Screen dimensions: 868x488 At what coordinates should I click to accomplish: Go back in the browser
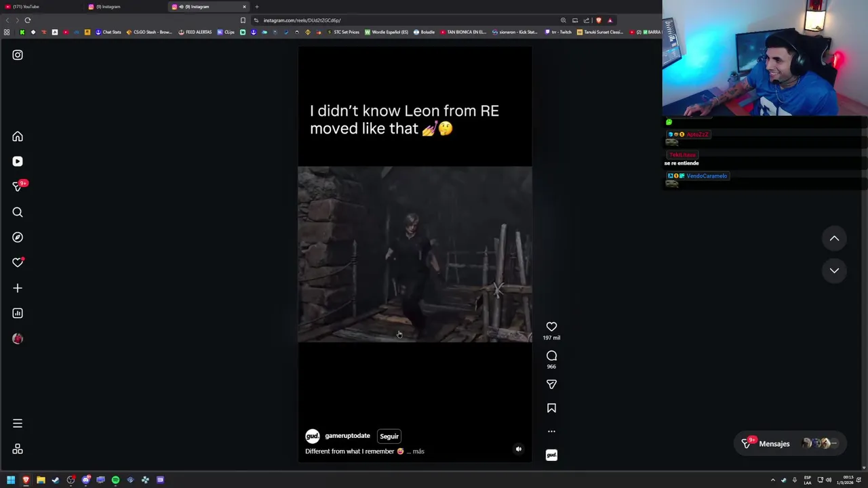point(7,20)
